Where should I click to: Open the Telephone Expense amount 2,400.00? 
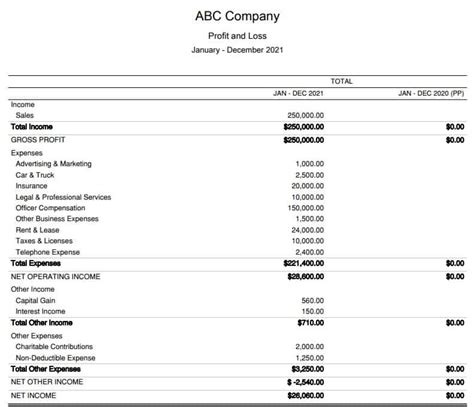click(x=310, y=252)
